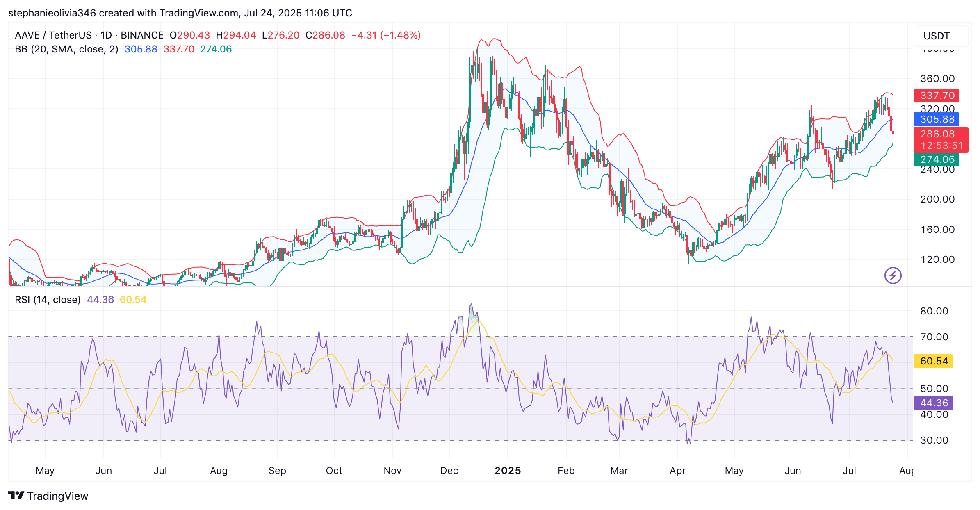The image size is (980, 510).
Task: Click the purple 44.36 RSI value label
Action: click(933, 403)
